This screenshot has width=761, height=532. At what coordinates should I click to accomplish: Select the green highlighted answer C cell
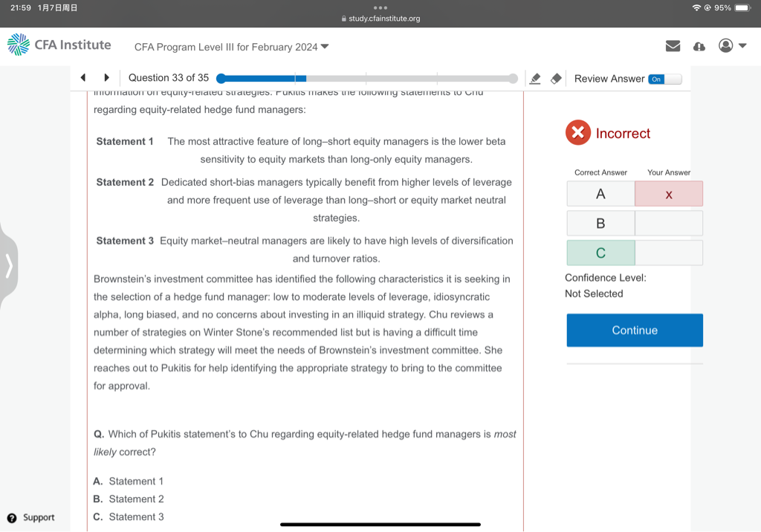pos(600,253)
